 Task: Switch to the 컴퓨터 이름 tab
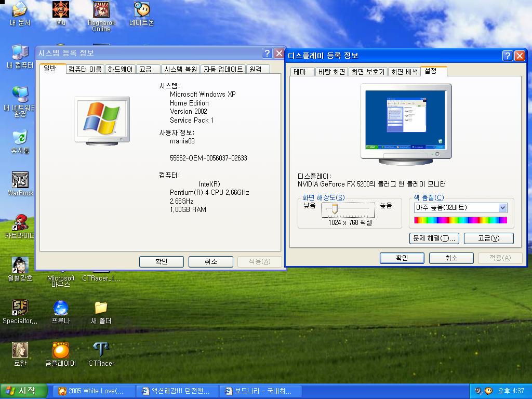(x=85, y=69)
